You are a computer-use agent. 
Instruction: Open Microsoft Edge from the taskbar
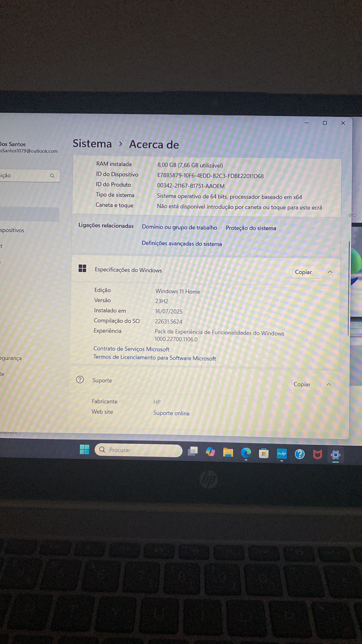[x=246, y=452]
